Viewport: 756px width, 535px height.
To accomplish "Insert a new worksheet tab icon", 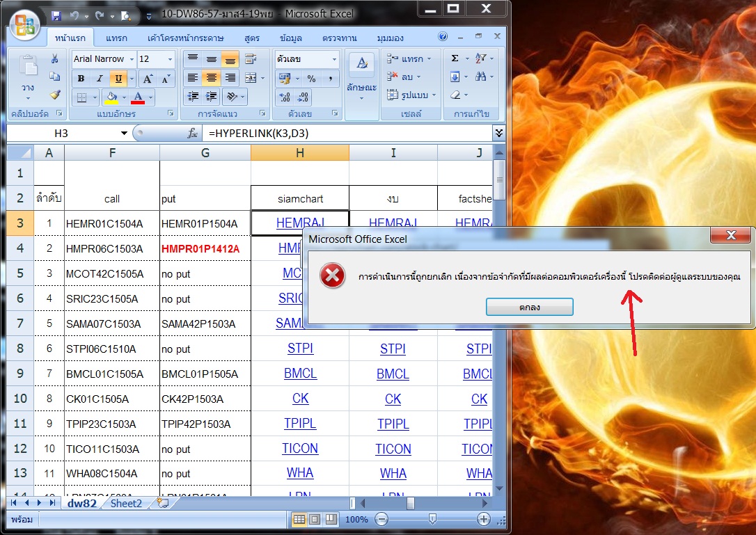I will coord(163,503).
